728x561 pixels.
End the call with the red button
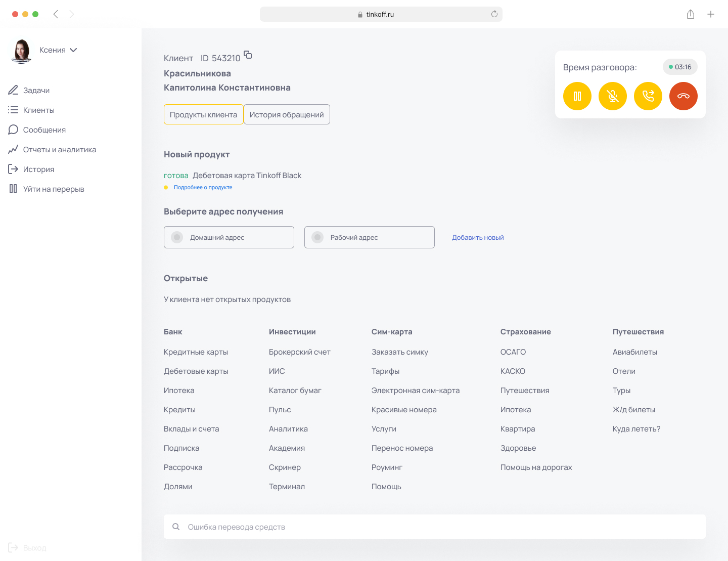tap(684, 96)
